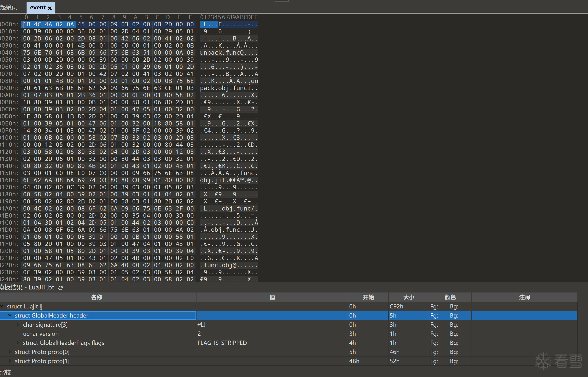Click the 颜色 column header
This screenshot has width=588, height=377.
pyautogui.click(x=450, y=297)
